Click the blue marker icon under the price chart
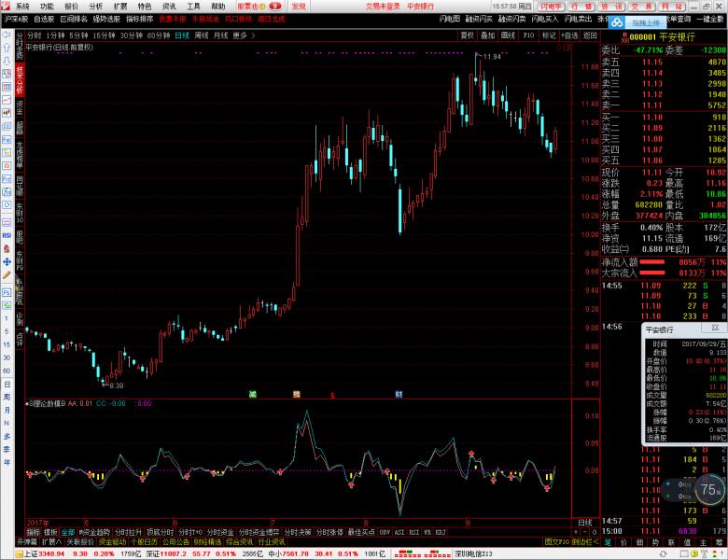The height and width of the screenshot is (560, 728). coord(399,394)
